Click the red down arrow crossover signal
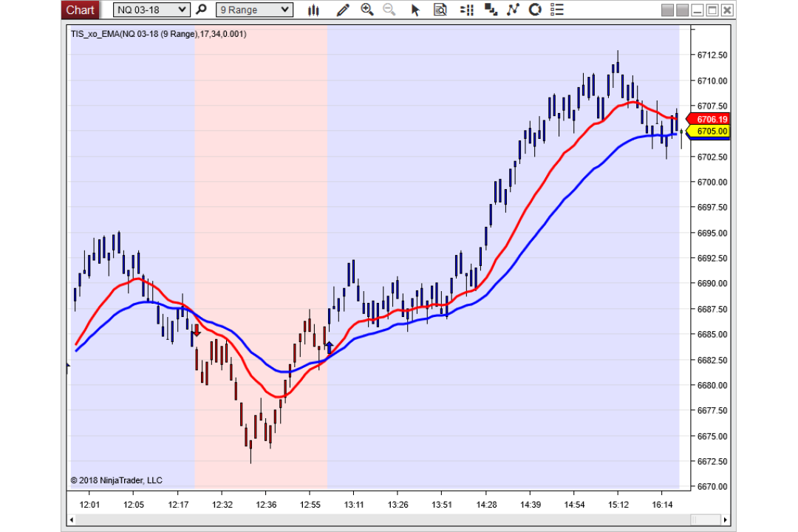This screenshot has width=798, height=532. (197, 331)
